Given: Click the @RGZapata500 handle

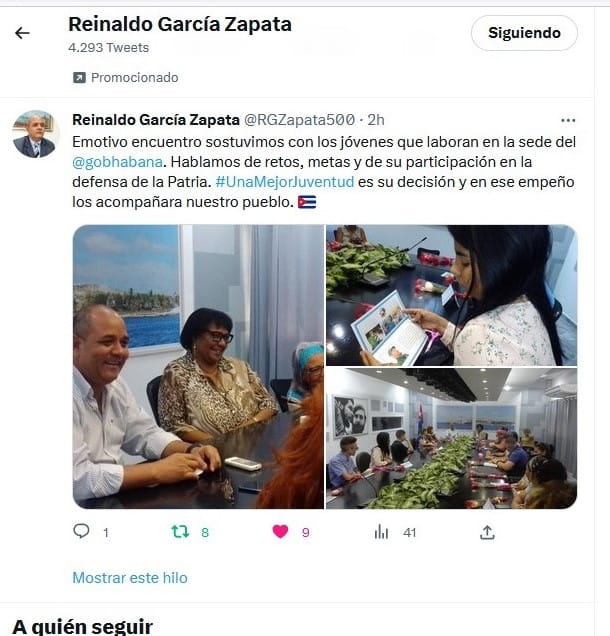Looking at the screenshot, I should (299, 120).
